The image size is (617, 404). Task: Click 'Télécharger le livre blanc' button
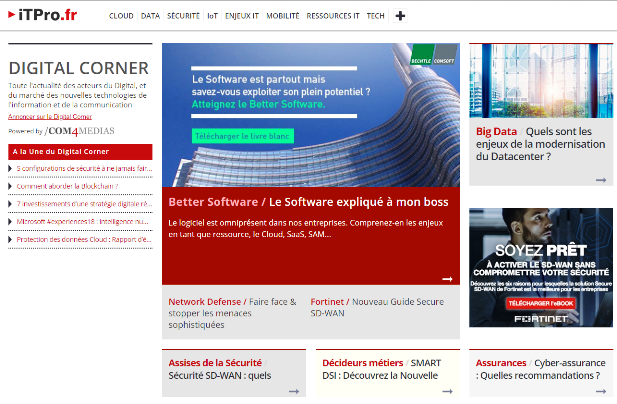pos(242,136)
